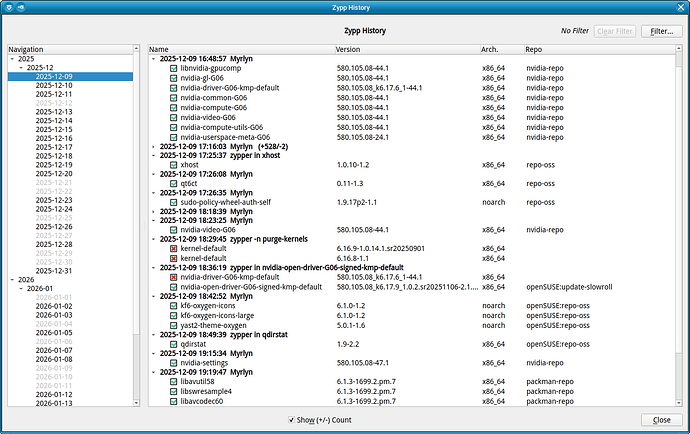The image size is (690, 434).
Task: Click the install icon next to xhost
Action: tap(173, 165)
